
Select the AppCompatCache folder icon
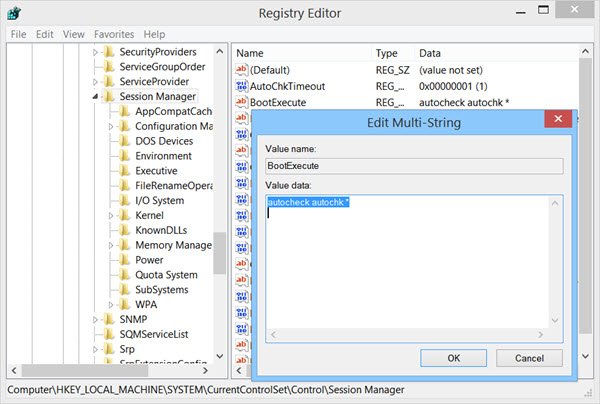pyautogui.click(x=125, y=111)
